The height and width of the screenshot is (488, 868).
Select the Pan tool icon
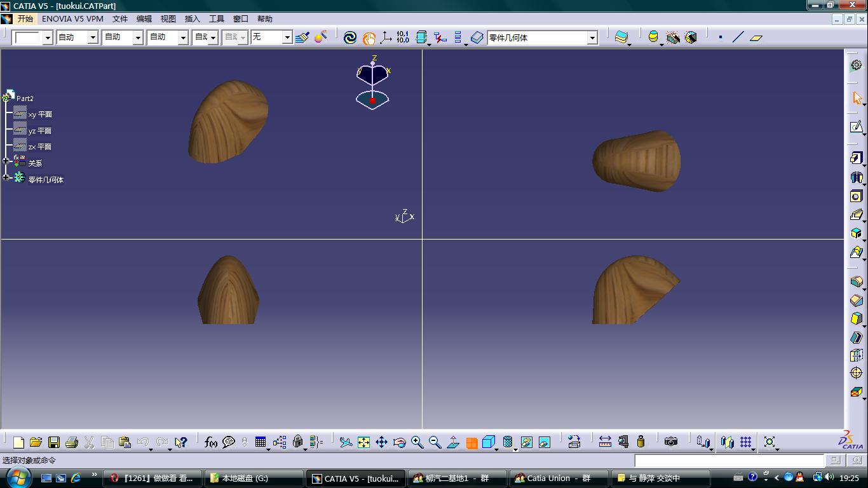click(381, 442)
